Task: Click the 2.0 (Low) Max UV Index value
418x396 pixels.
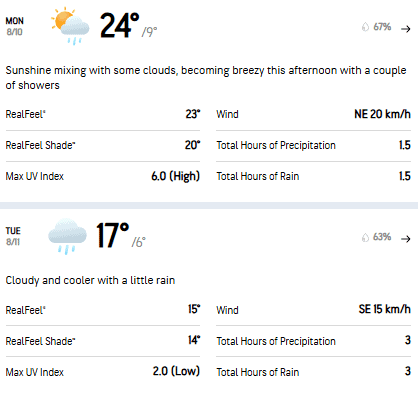Action: click(x=176, y=371)
